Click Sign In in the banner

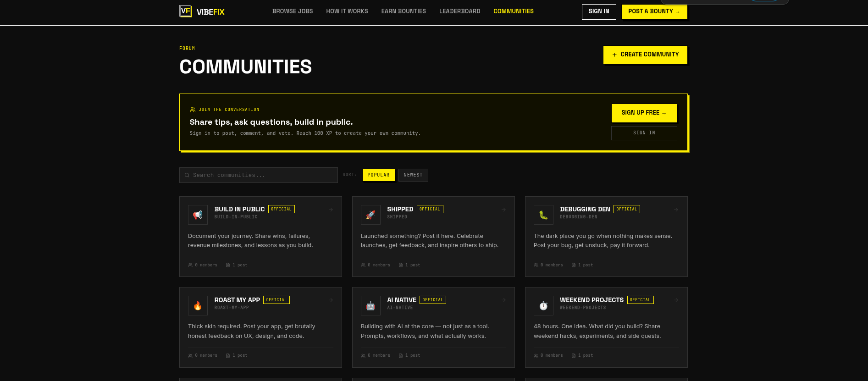click(644, 133)
